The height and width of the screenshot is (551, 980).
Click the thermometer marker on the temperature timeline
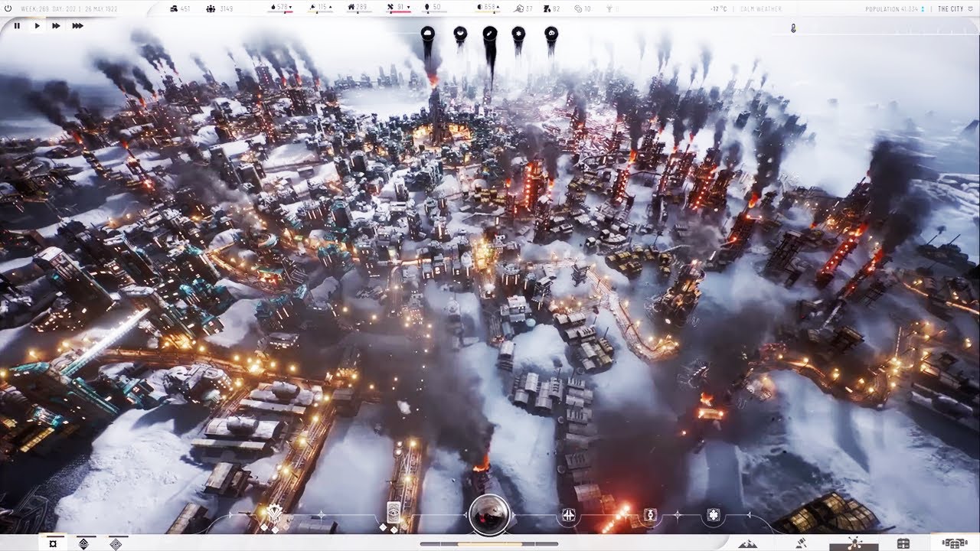coord(793,28)
